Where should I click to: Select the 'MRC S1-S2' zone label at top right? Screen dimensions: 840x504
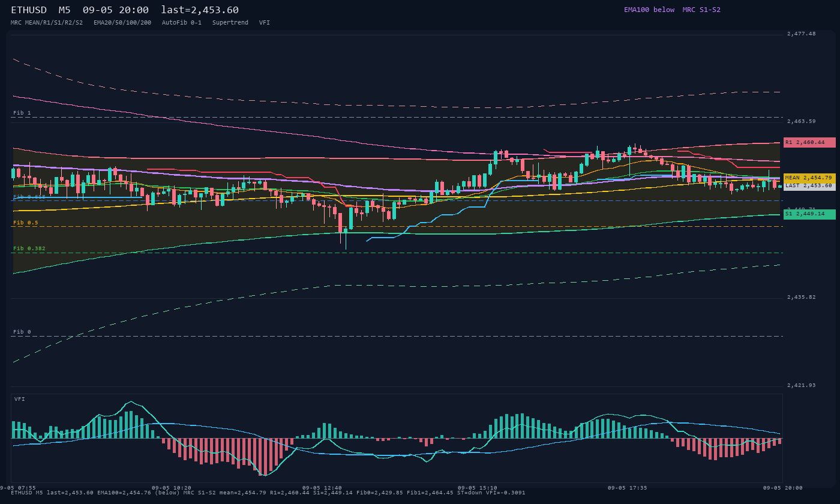click(x=701, y=10)
